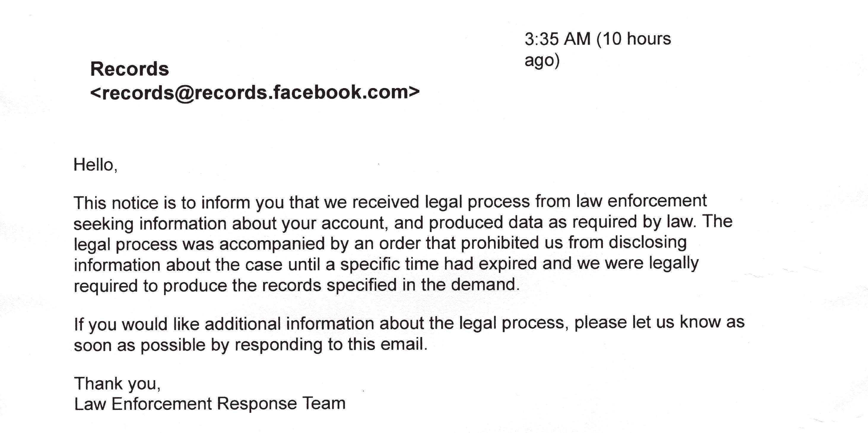Viewport: 868px width, 433px height.
Task: Click the records@records.facebook.com sender address
Action: (x=255, y=93)
